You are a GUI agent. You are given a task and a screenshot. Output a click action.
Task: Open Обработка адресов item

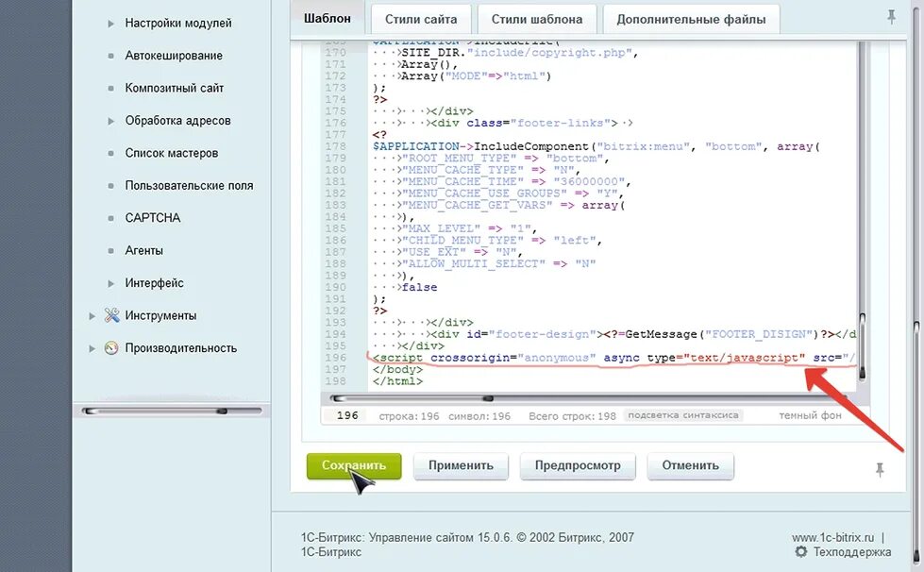[177, 120]
